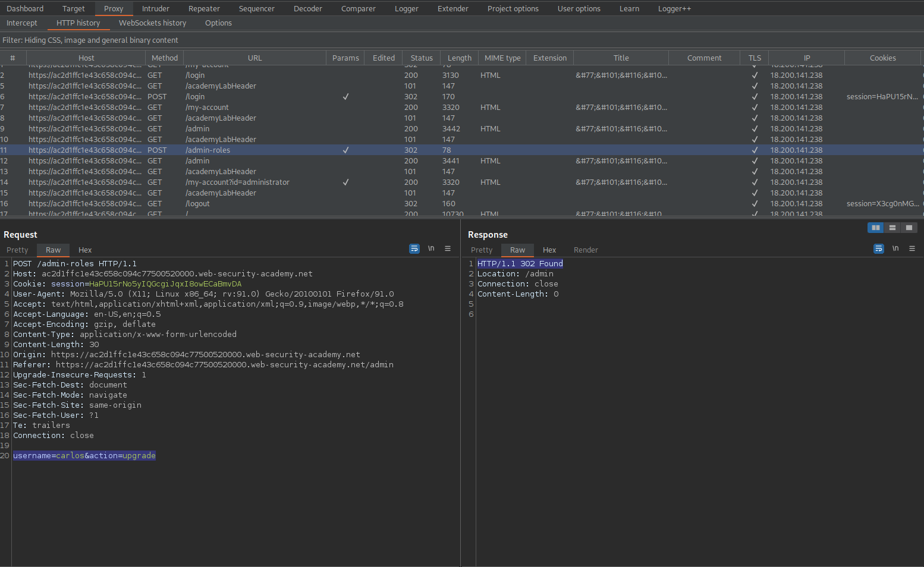Toggle word wrap in Response panel
Screen dimensions: 924x567
[879, 248]
